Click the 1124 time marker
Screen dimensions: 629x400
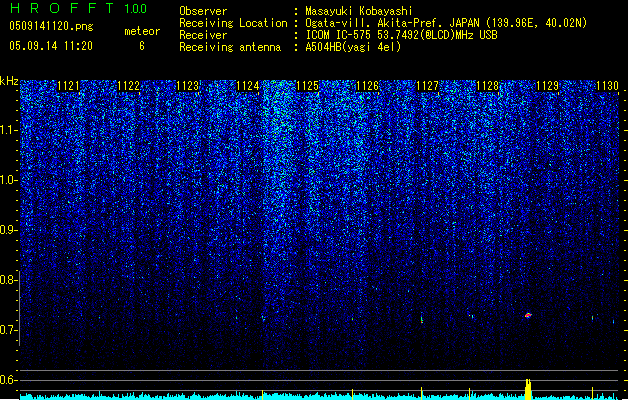[248, 86]
